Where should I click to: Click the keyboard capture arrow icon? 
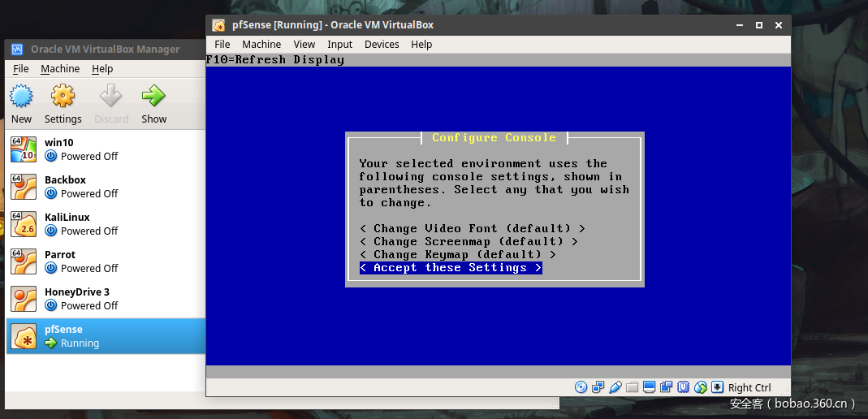tap(718, 387)
